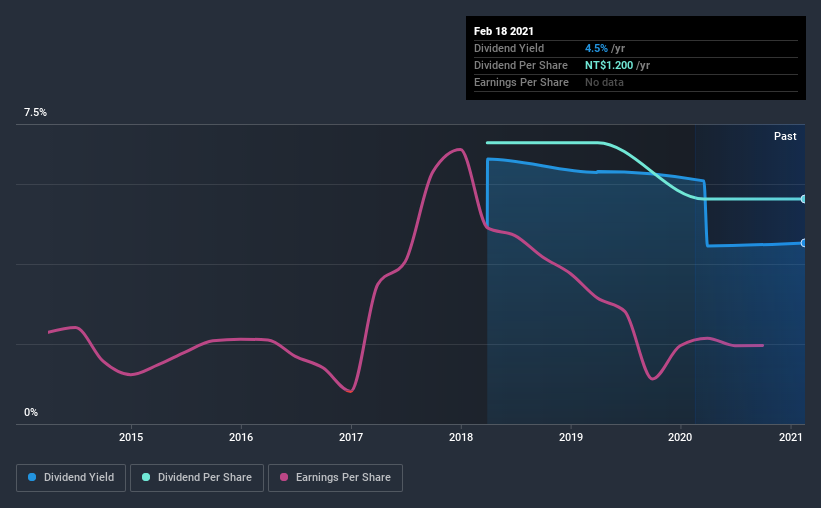Click the NT$1.200 dividend per share value
Screen dimensions: 821x508
pyautogui.click(x=609, y=65)
